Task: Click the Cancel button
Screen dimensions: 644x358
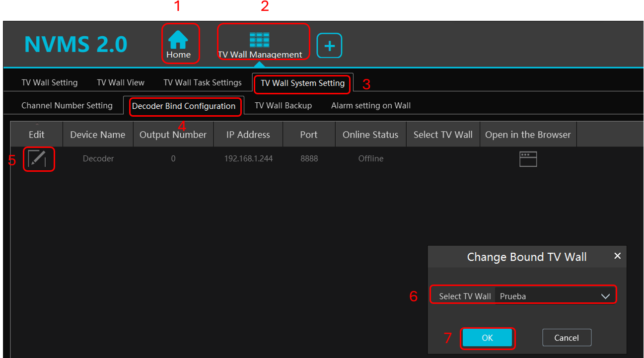Action: coord(567,338)
